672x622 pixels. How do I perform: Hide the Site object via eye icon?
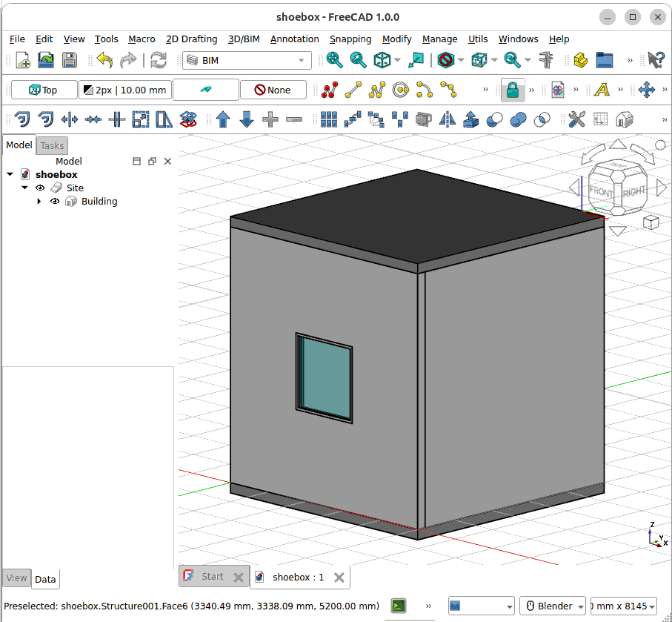(x=41, y=188)
